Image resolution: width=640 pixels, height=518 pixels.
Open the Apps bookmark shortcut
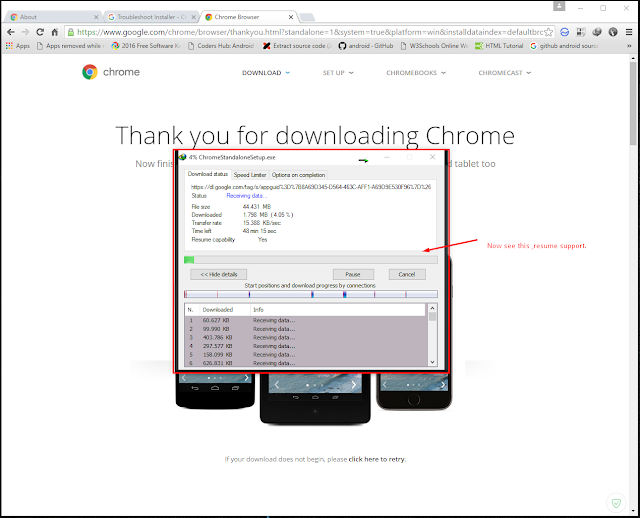(18, 46)
